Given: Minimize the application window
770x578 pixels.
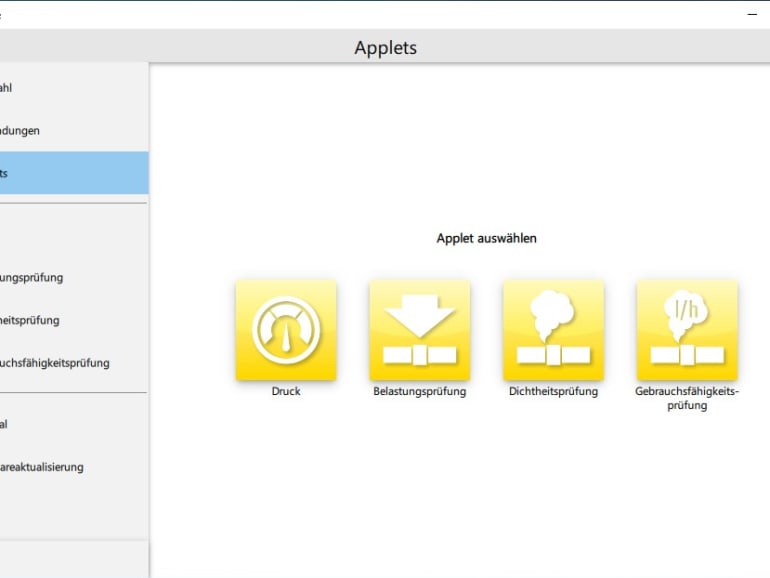Looking at the screenshot, I should point(752,14).
